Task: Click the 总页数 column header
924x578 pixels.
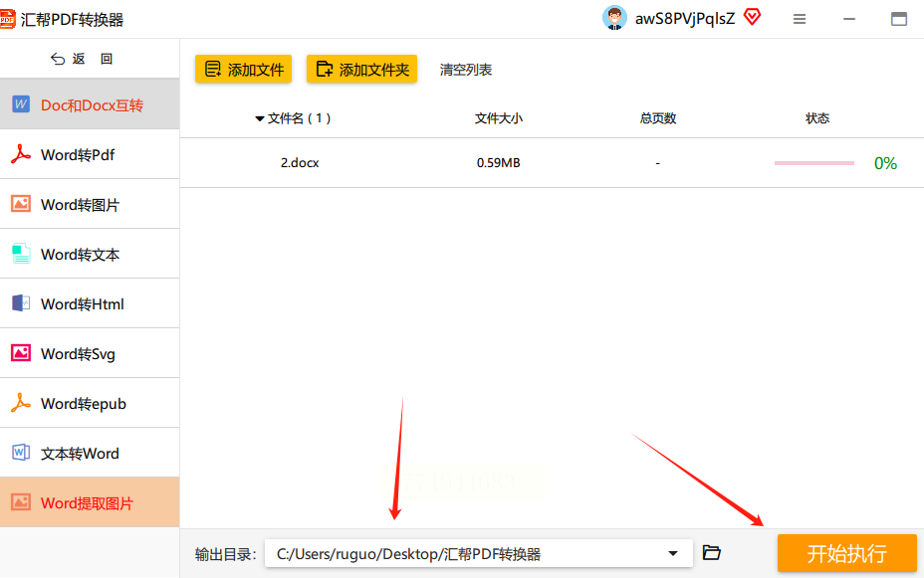Action: coord(657,118)
